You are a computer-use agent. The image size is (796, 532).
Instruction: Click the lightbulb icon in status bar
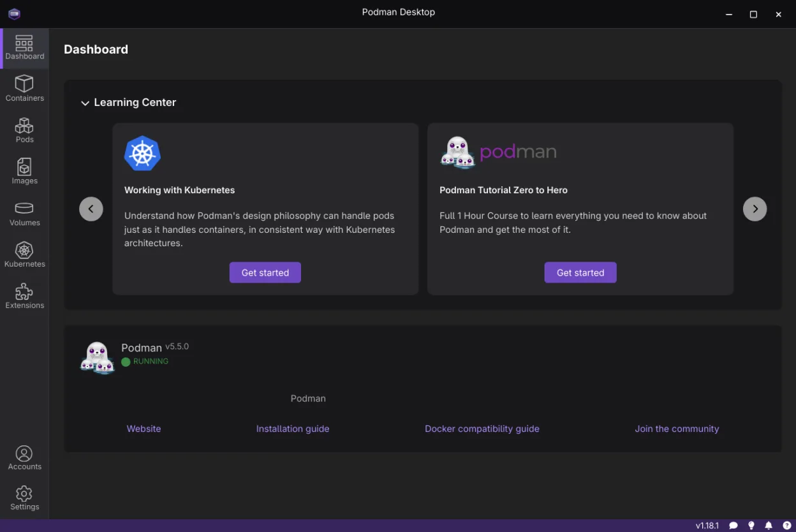tap(751, 526)
